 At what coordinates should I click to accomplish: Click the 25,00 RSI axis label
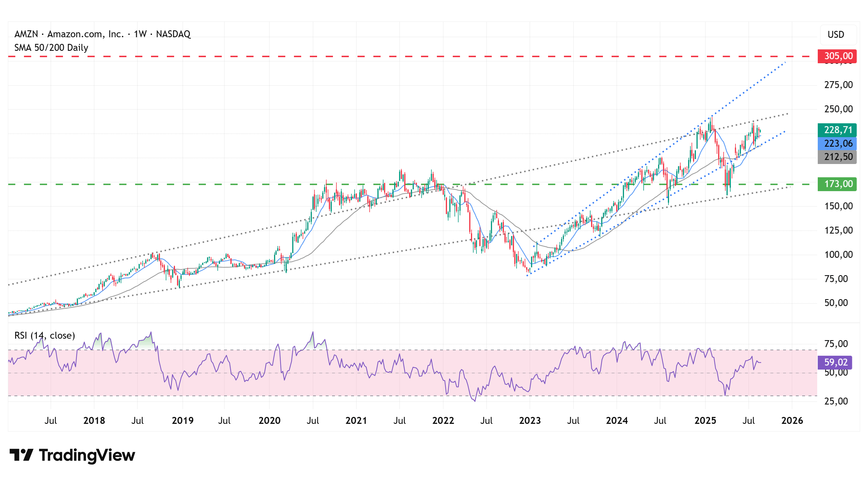(x=836, y=401)
